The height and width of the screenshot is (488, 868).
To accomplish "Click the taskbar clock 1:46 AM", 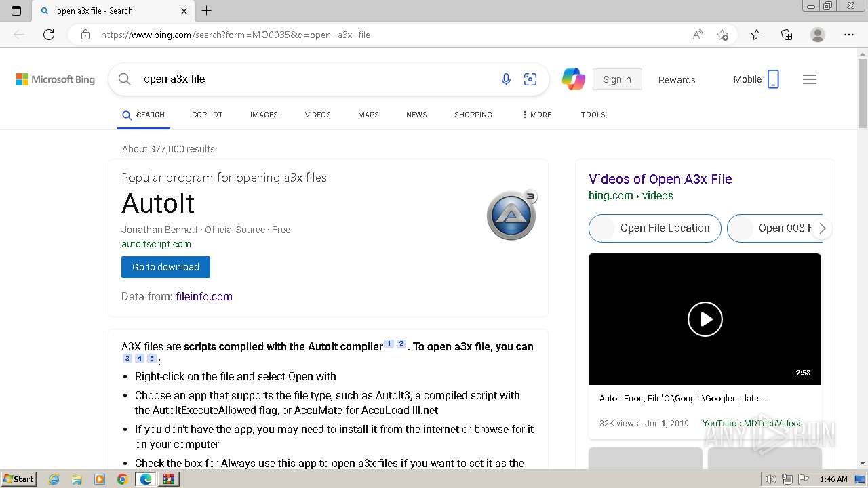I will [833, 479].
